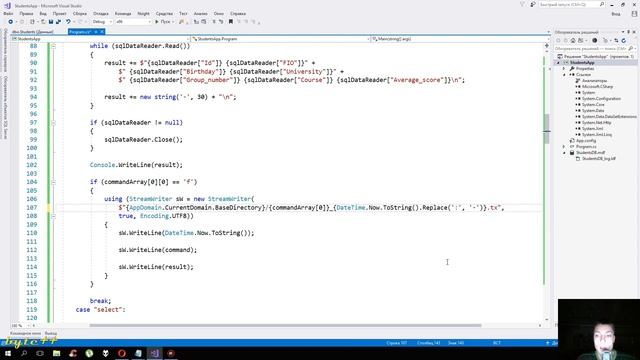Expand the Program.cs tree node
640x360 pixels.
(x=564, y=147)
